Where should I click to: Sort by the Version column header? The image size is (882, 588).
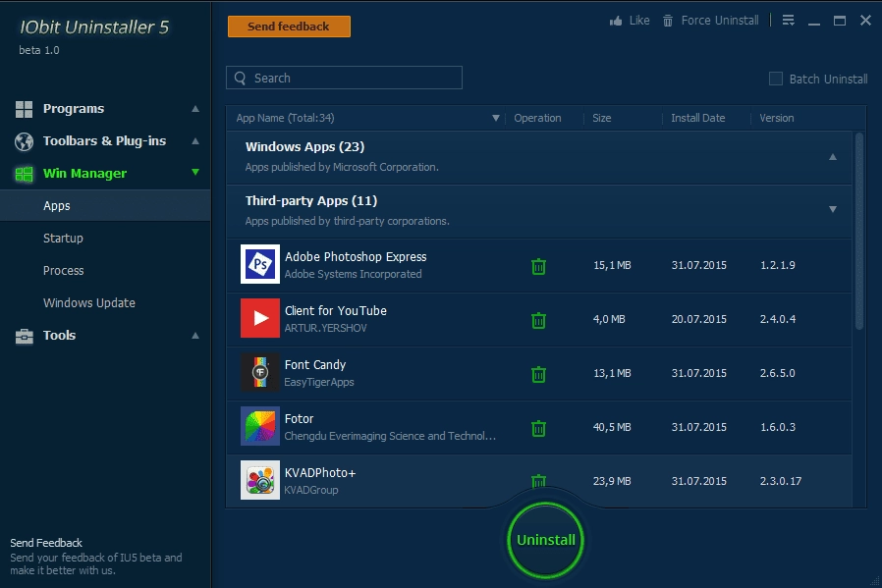point(776,118)
